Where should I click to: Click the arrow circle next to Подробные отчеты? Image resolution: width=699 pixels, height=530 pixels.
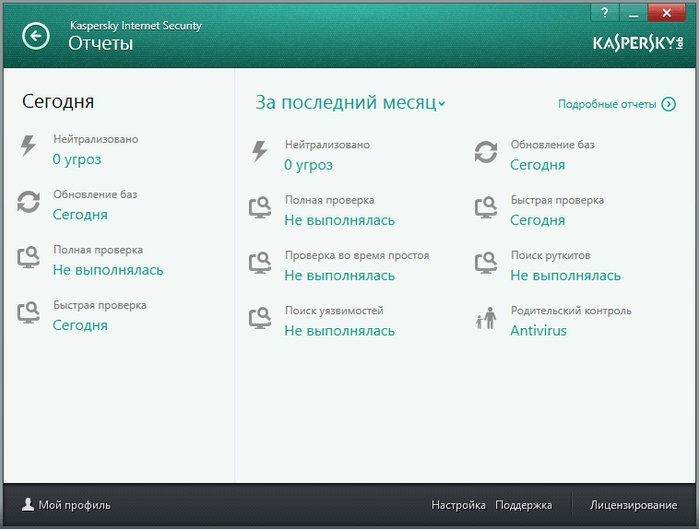tap(669, 104)
